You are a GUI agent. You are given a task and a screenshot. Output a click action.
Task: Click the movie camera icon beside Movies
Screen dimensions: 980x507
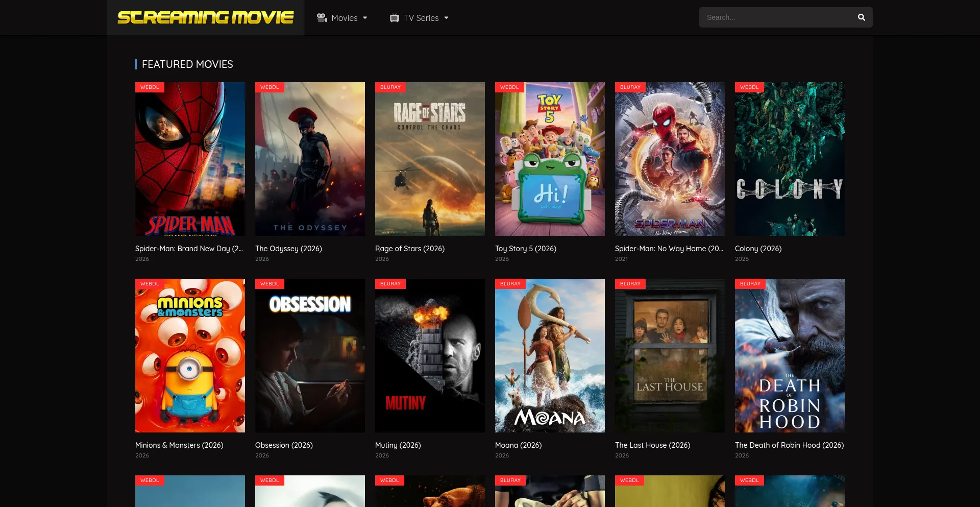pos(322,18)
